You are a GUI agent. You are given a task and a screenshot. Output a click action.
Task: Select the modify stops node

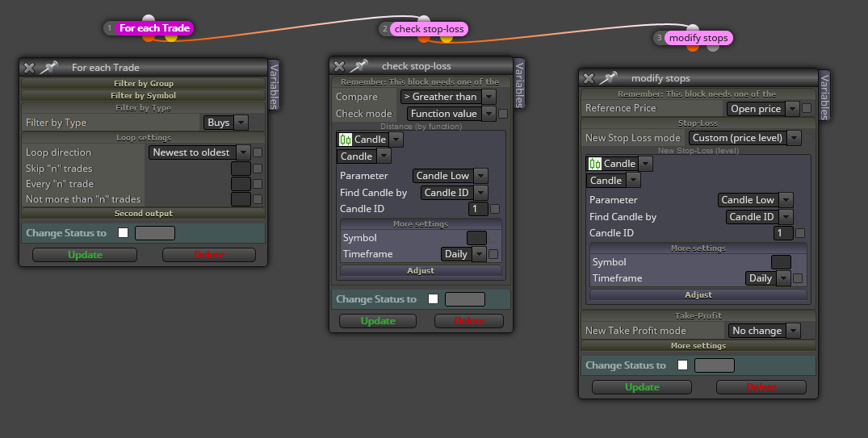[x=698, y=38]
